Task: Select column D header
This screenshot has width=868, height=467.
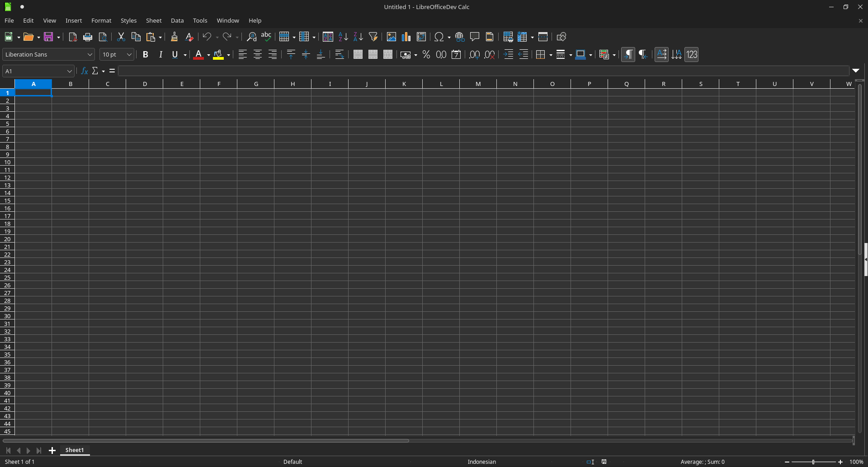Action: click(x=145, y=84)
